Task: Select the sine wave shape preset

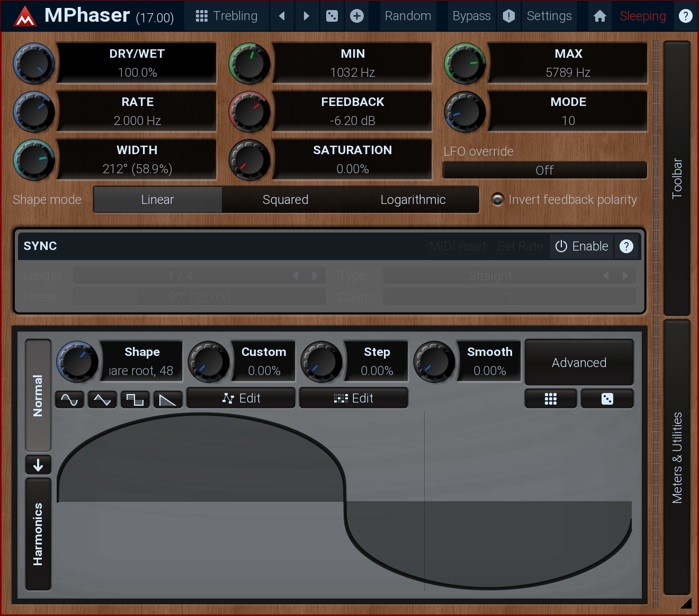Action: coord(69,399)
